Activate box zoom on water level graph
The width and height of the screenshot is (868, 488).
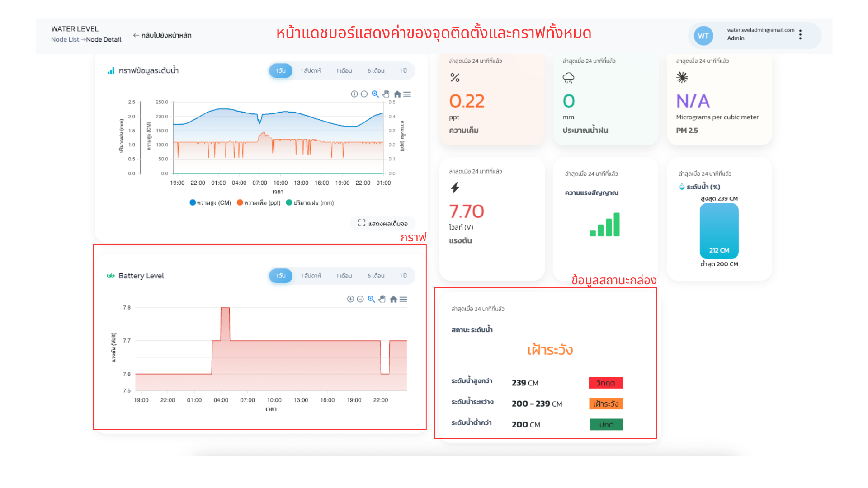(x=375, y=94)
